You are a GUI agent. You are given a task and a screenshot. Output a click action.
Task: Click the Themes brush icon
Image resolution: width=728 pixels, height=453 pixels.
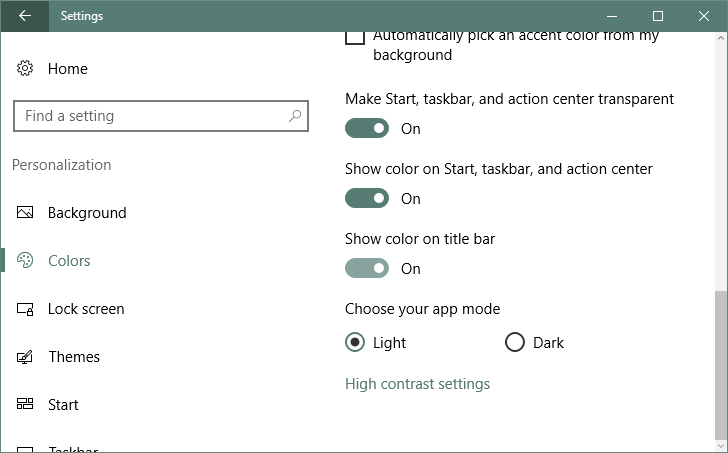pos(25,357)
